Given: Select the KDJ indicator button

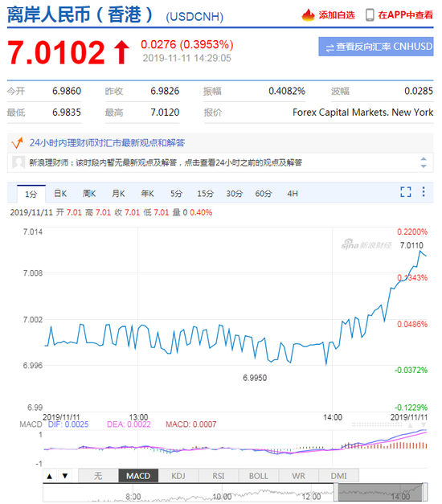Looking at the screenshot, I should click(178, 476).
